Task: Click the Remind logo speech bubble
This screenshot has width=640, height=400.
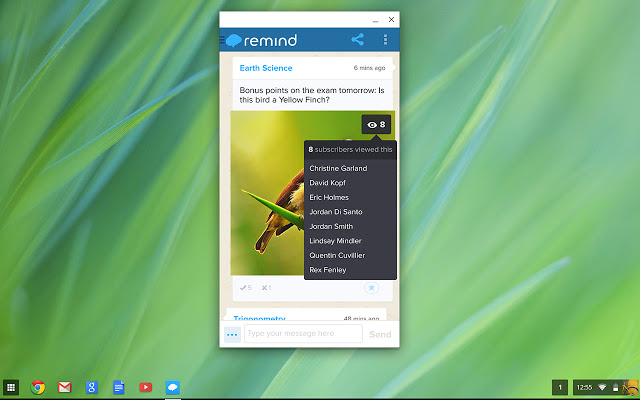Action: pyautogui.click(x=233, y=40)
